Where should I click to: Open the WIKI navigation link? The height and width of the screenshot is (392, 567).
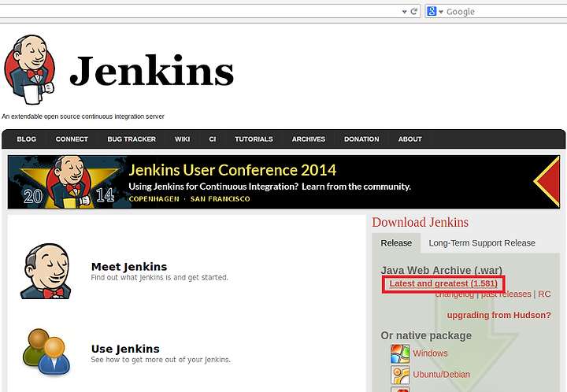pos(182,139)
